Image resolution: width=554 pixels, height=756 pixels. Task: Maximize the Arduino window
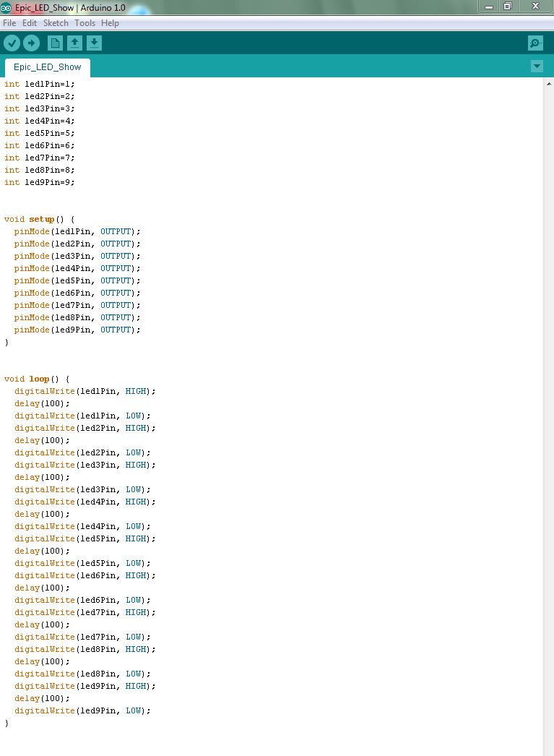pyautogui.click(x=507, y=7)
